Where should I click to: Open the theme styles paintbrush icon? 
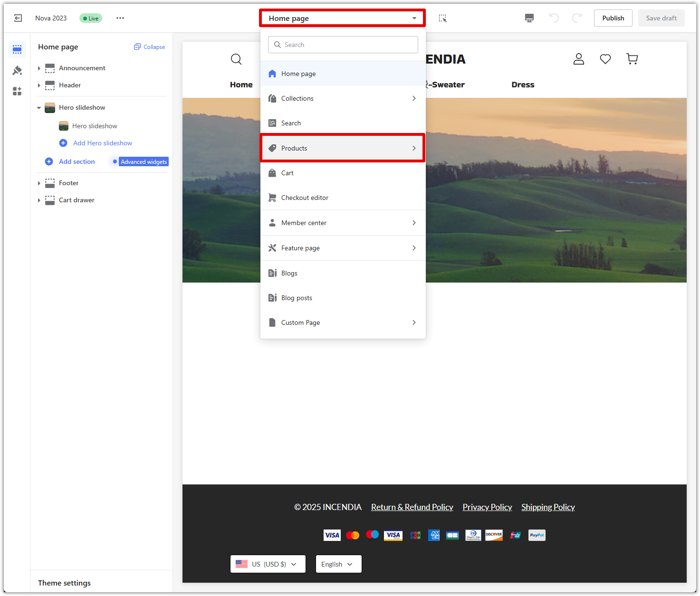(17, 70)
